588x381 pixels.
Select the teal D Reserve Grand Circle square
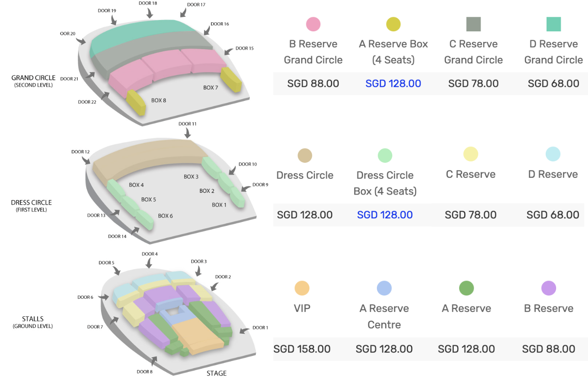coord(553,24)
